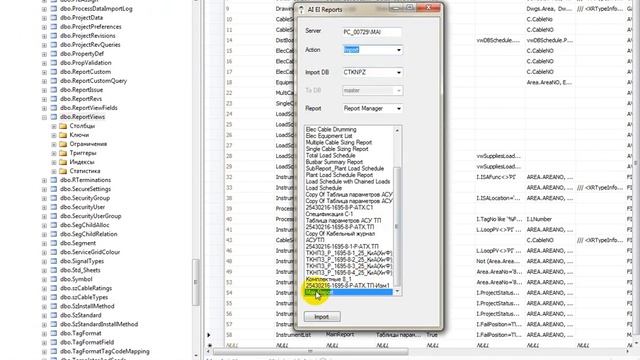Click the Столбцы folder icon
Image resolution: width=640 pixels, height=360 pixels.
pyautogui.click(x=63, y=126)
